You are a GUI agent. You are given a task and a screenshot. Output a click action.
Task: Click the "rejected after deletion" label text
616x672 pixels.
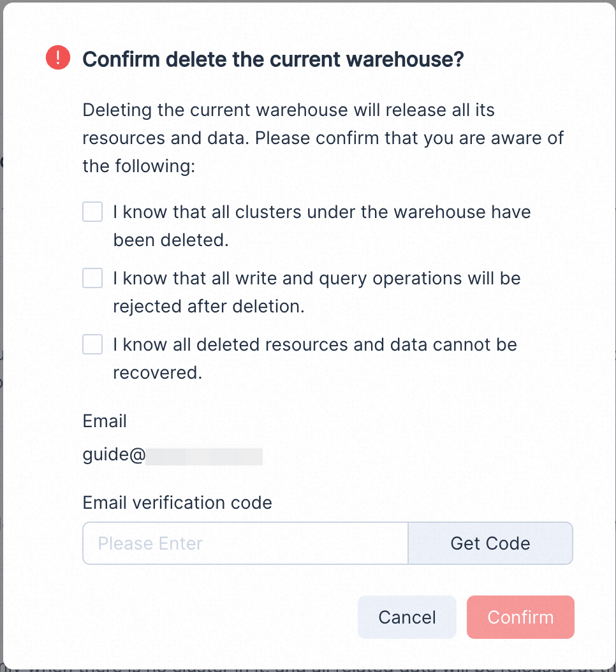pos(209,306)
